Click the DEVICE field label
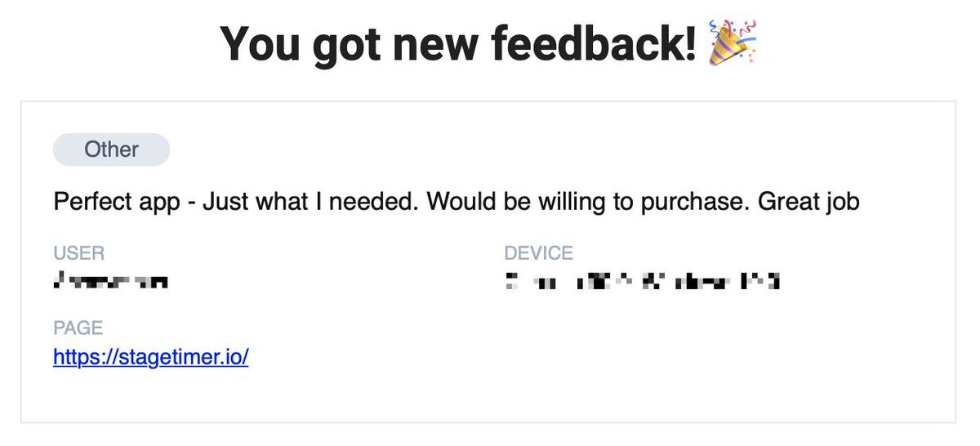This screenshot has width=980, height=446. coord(538,253)
